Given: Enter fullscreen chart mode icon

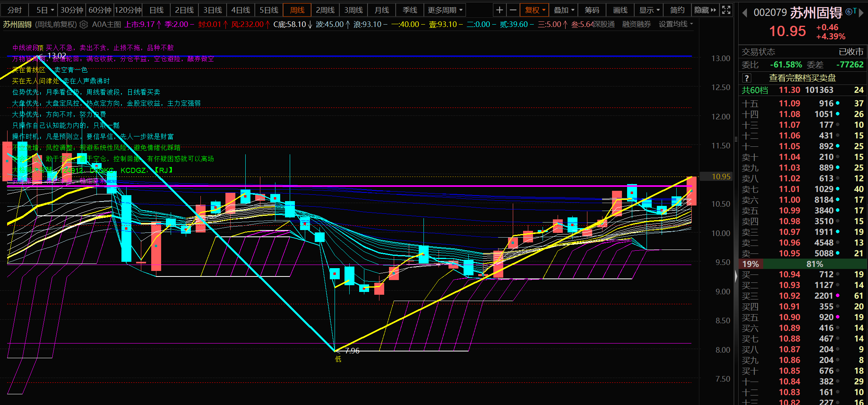Looking at the screenshot, I should [x=726, y=10].
